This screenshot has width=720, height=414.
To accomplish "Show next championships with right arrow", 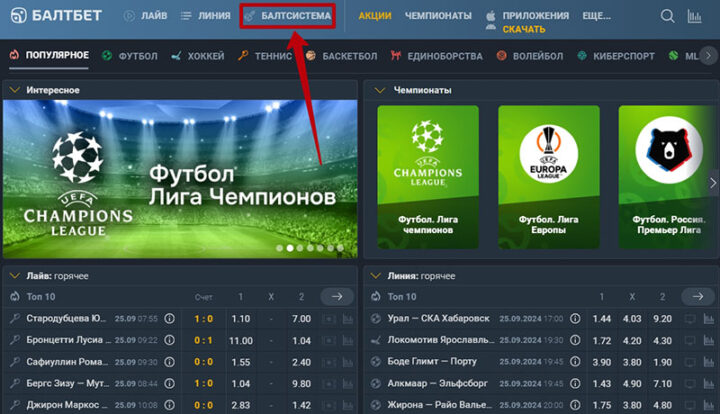I will coord(713,183).
